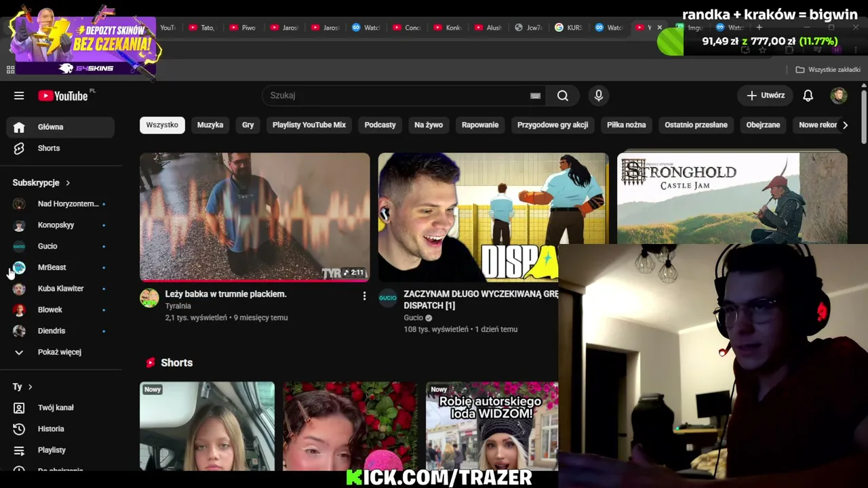Image resolution: width=868 pixels, height=488 pixels.
Task: Select the Wszystko filter chip
Action: [162, 125]
